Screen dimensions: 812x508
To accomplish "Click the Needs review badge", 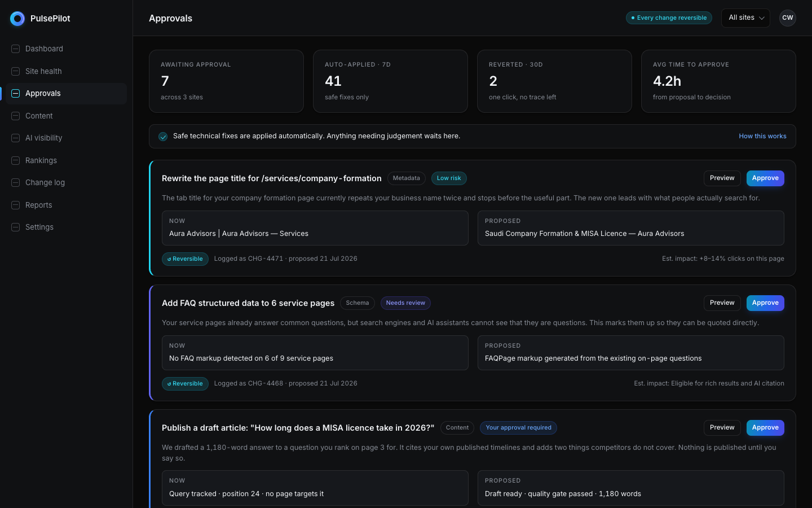I will (x=405, y=303).
